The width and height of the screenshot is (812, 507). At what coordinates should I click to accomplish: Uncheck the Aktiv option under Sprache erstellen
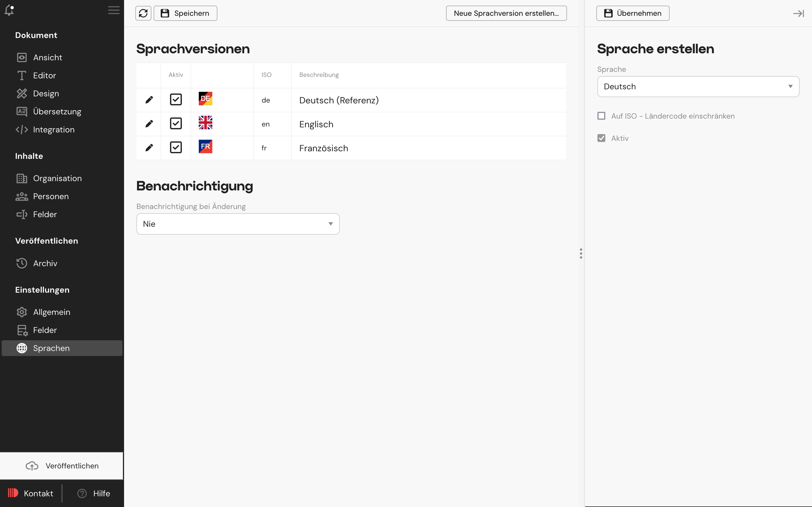coord(601,138)
